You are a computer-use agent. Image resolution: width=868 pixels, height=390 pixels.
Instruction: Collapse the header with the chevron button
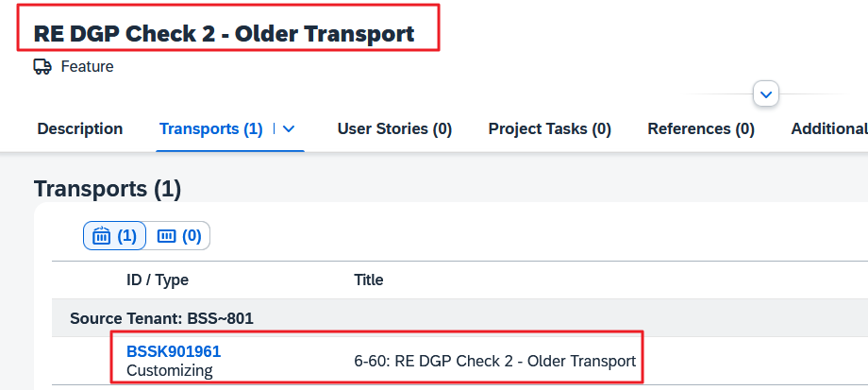pyautogui.click(x=766, y=94)
